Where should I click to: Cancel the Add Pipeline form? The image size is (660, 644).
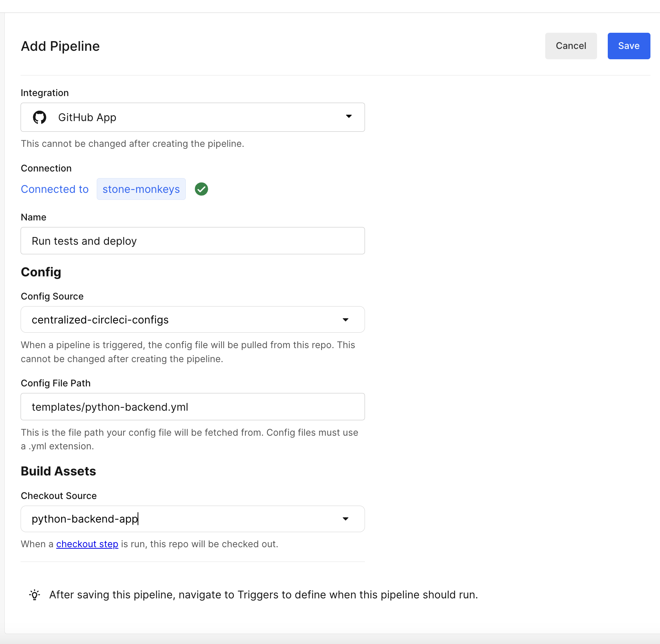coord(571,46)
